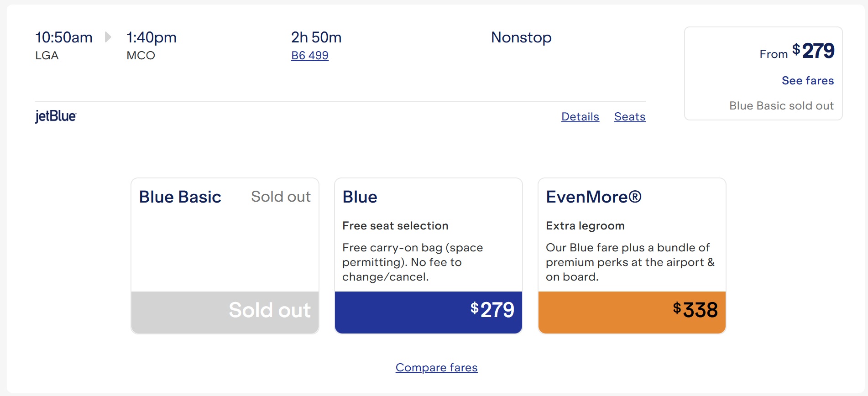Open flight number B6 499 link

(310, 55)
